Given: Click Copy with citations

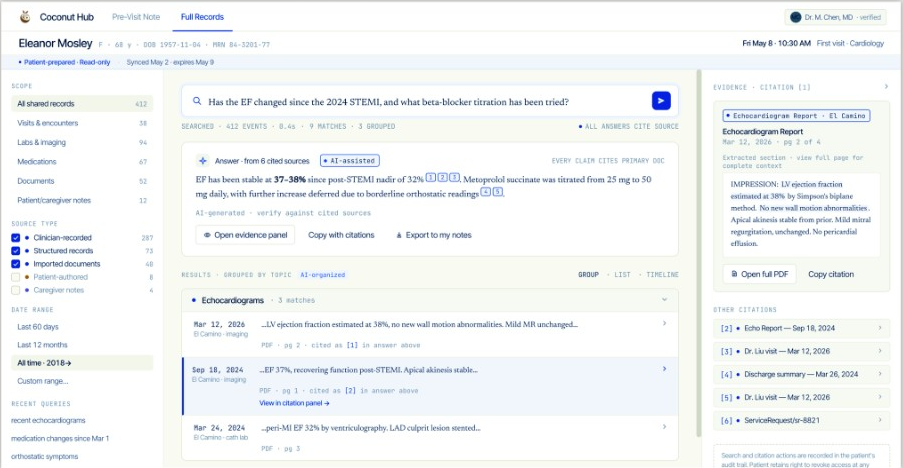Looking at the screenshot, I should [x=341, y=235].
